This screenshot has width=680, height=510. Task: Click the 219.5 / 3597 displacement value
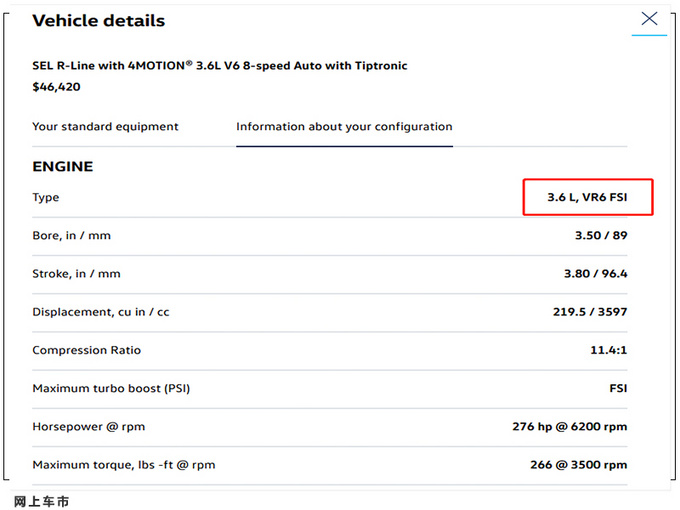coord(589,312)
